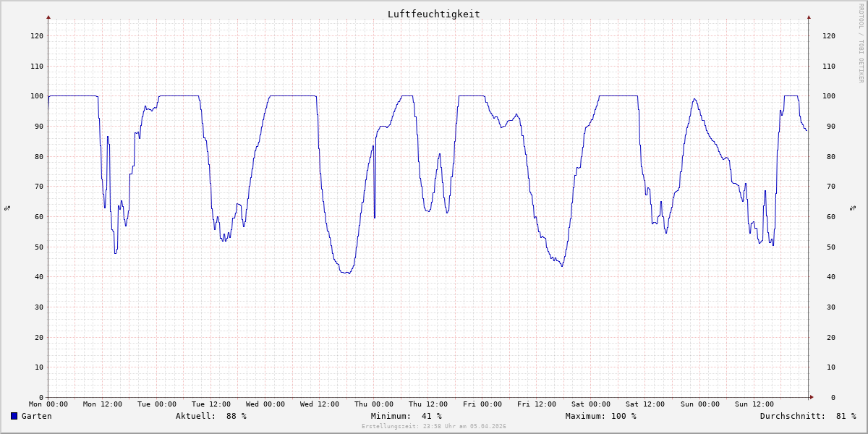The height and width of the screenshot is (434, 868).
Task: Select the Durchschnitt 81 % statistic
Action: pyautogui.click(x=807, y=416)
